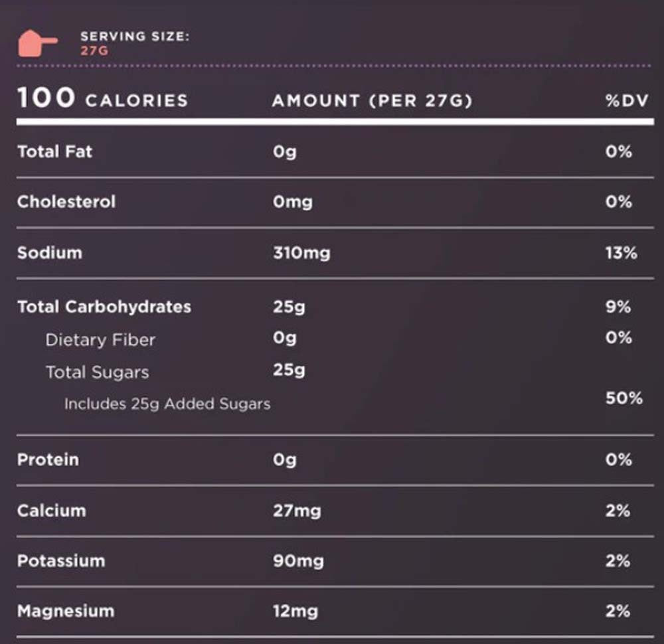Click the Calcium row label
Screen dimensions: 664x644
coord(51,511)
